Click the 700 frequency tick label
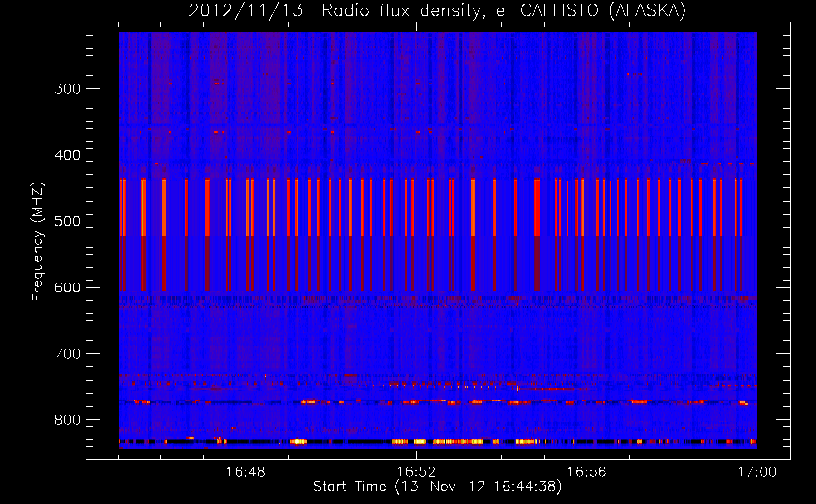 tap(68, 354)
